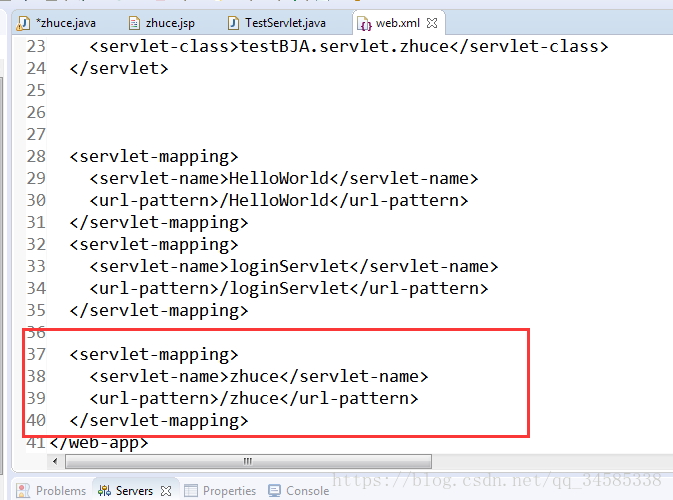This screenshot has height=500, width=673.
Task: Click the Servers view icon
Action: point(104,491)
